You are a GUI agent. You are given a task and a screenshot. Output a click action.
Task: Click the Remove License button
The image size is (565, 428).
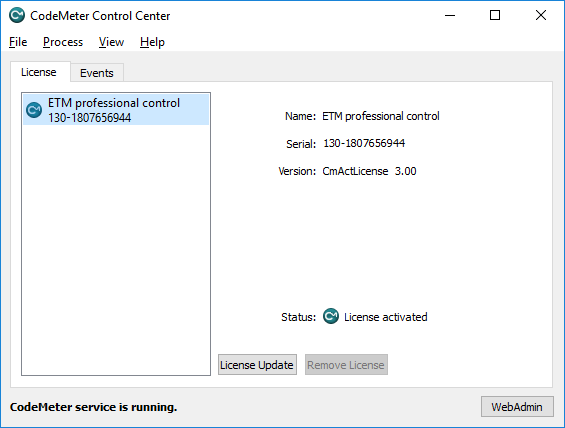pyautogui.click(x=346, y=365)
